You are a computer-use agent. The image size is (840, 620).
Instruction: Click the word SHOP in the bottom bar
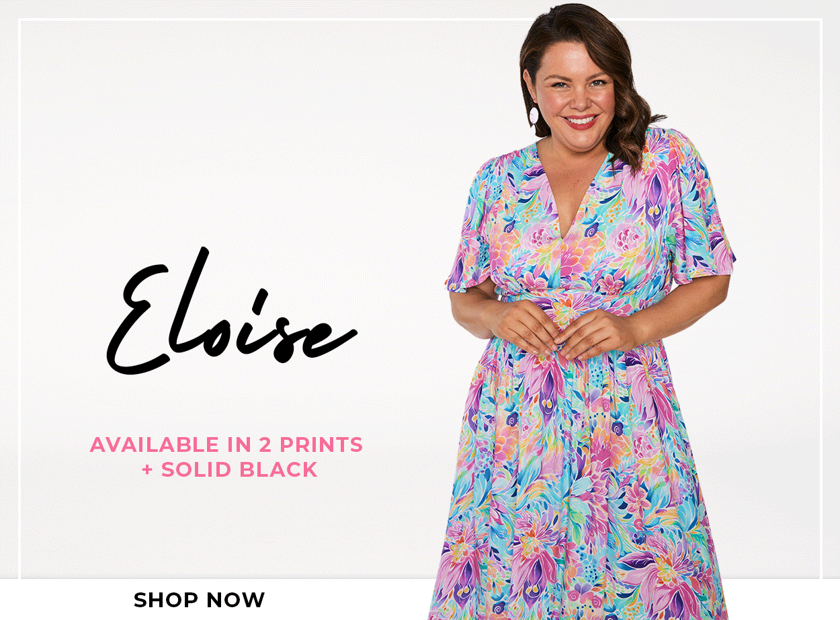point(165,599)
